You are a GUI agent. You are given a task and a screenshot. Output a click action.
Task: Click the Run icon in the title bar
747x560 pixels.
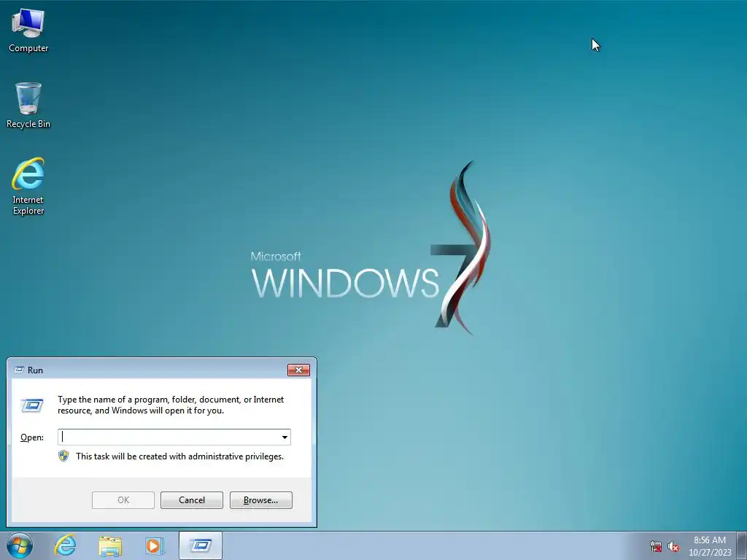19,370
